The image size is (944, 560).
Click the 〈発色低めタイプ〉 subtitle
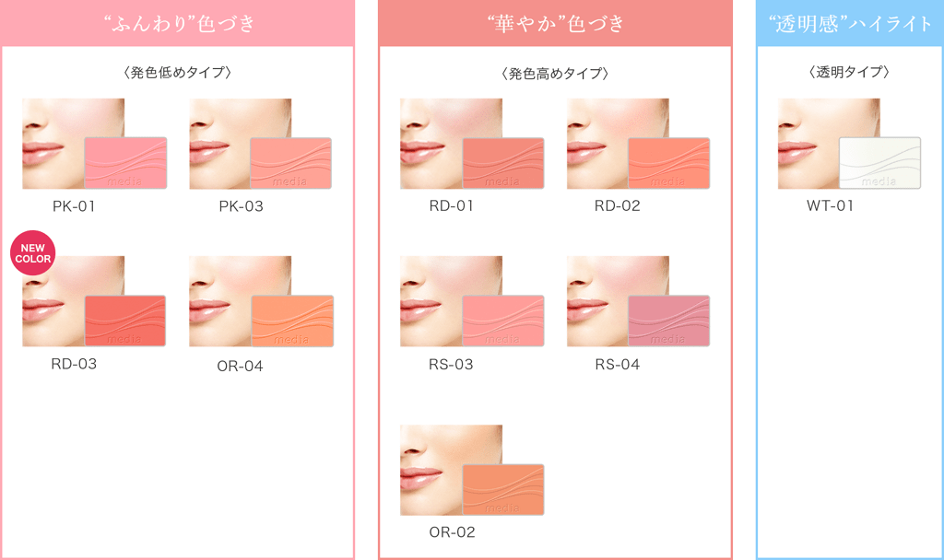[178, 73]
